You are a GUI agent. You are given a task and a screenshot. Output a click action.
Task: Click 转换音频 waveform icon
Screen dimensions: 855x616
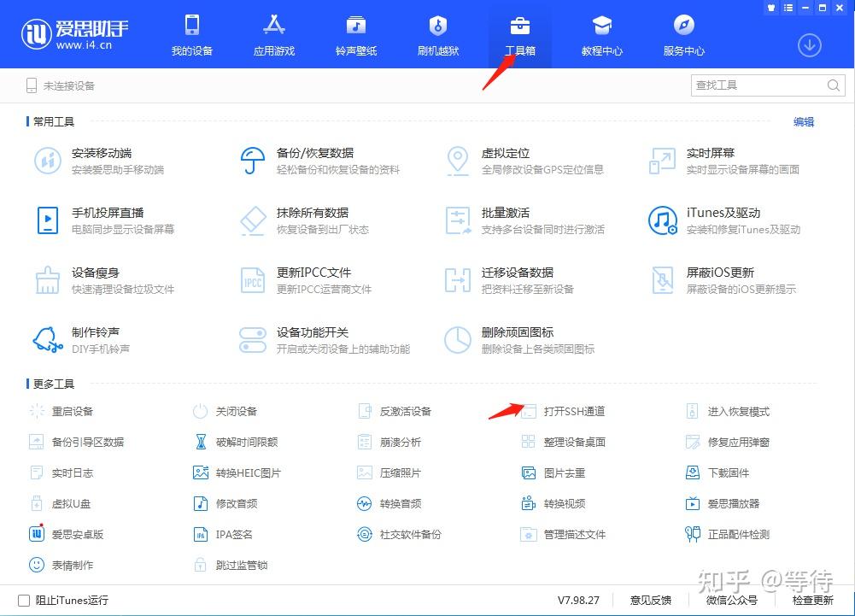(x=364, y=503)
